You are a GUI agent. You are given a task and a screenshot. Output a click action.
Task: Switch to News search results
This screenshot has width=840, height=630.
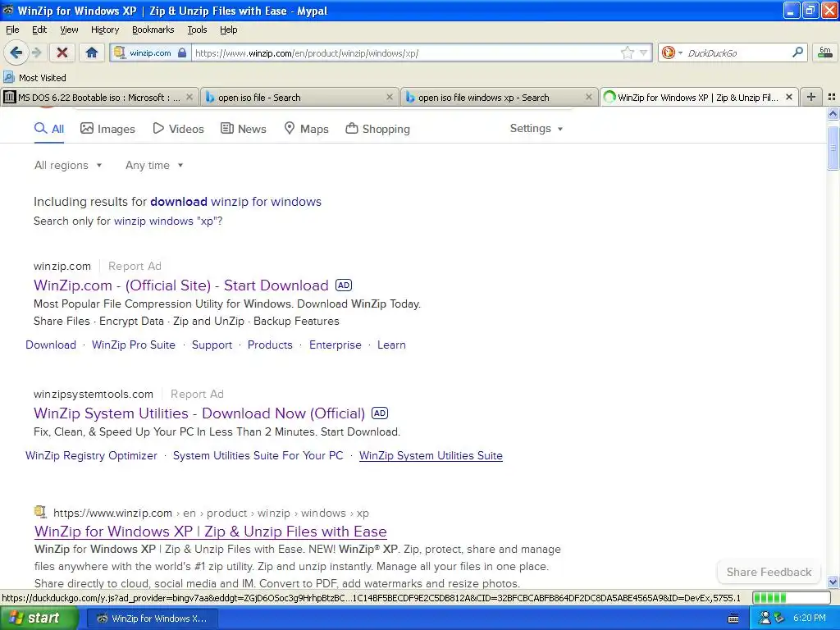(x=243, y=129)
